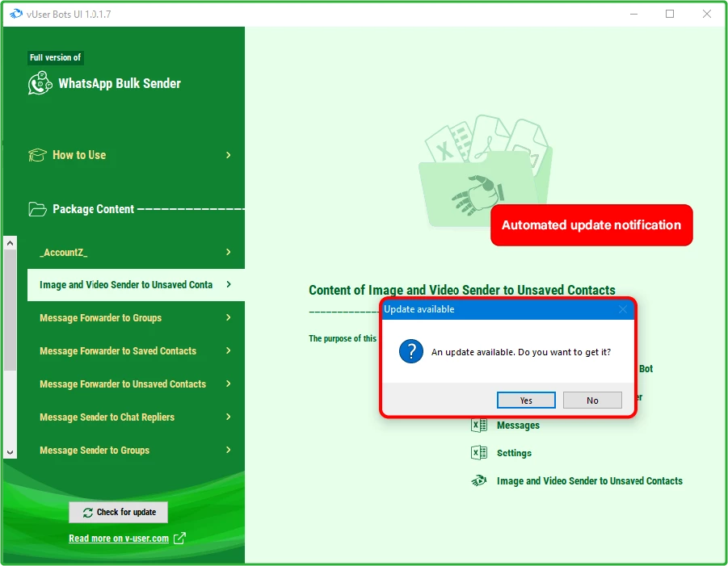This screenshot has width=728, height=566.
Task: Click the Excel icon beside Settings
Action: pos(478,453)
